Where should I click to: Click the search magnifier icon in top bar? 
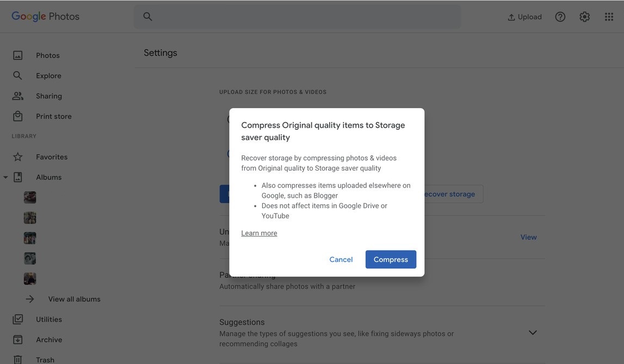tap(147, 17)
